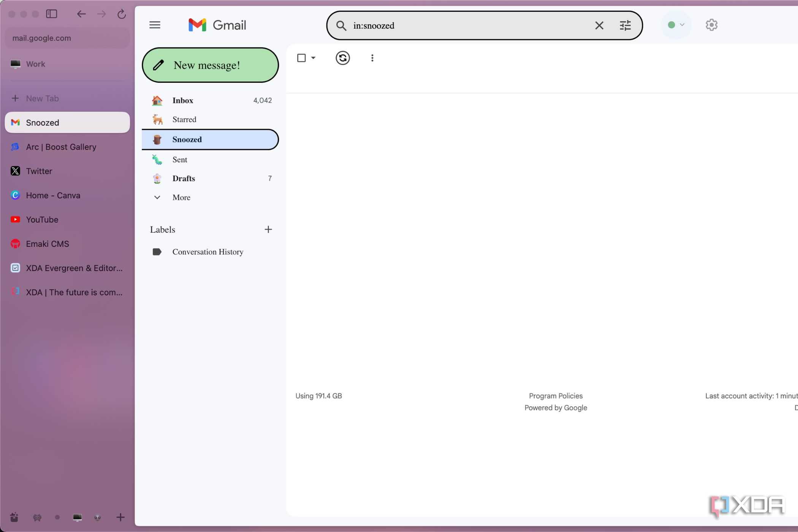This screenshot has height=532, width=798.
Task: Open the select options dropdown arrow
Action: coord(313,58)
